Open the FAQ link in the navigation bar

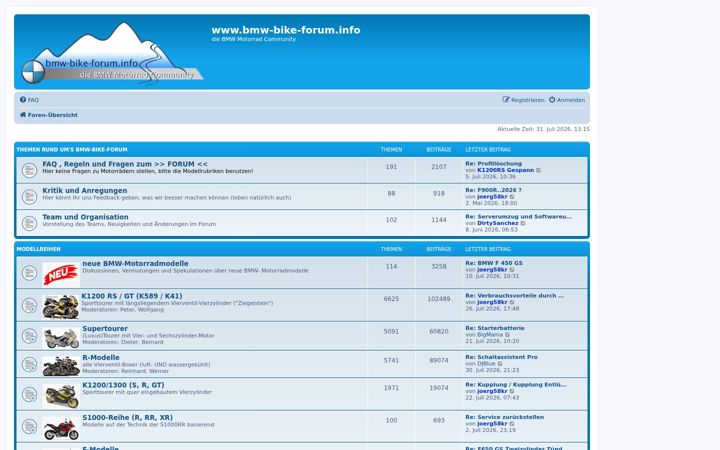tap(29, 100)
